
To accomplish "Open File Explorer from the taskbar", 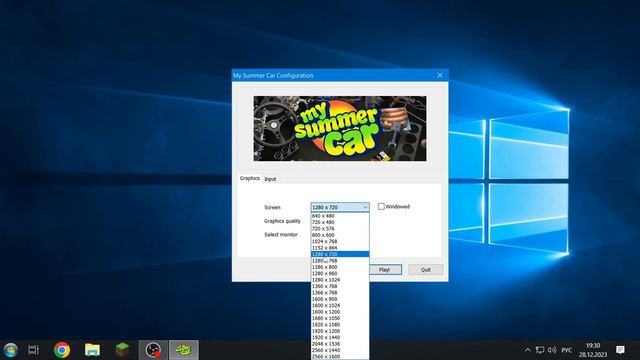I will (92, 350).
